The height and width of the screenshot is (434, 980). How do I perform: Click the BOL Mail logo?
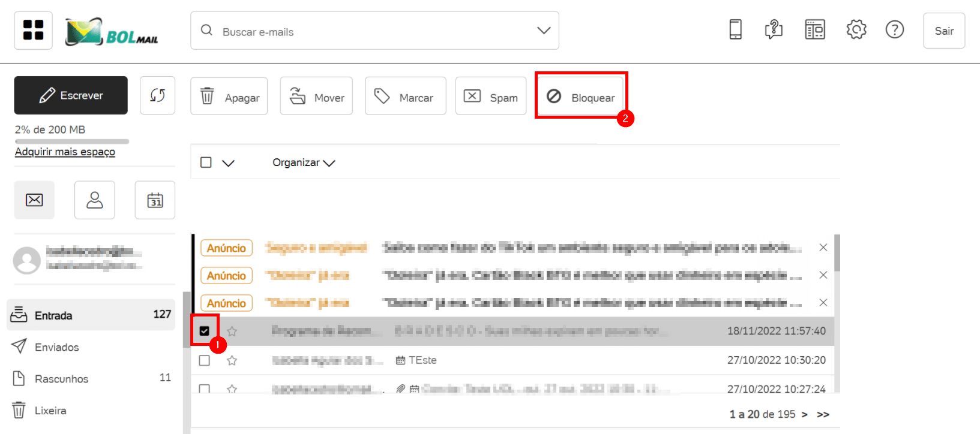(x=112, y=32)
